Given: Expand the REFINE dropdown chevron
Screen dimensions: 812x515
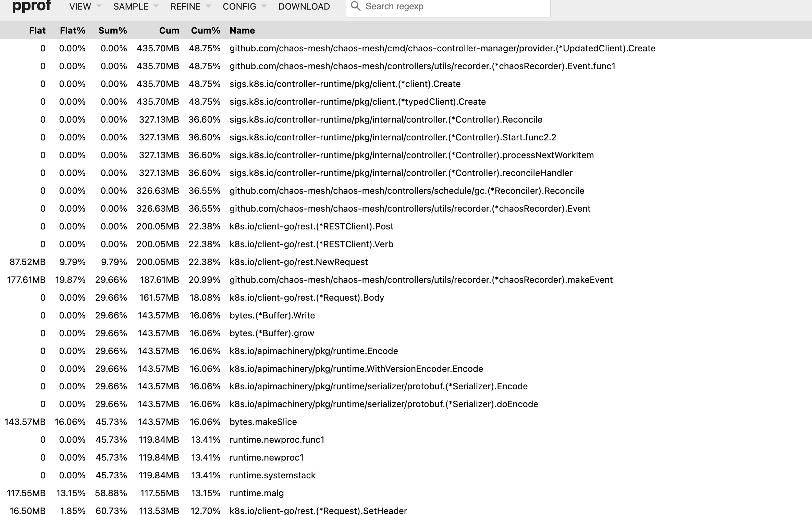Looking at the screenshot, I should pyautogui.click(x=209, y=6).
